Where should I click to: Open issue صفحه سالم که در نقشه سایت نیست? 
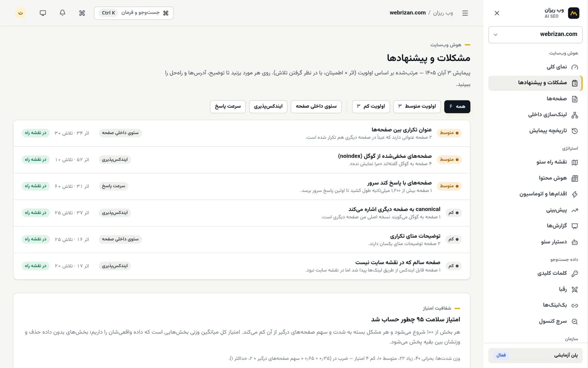tap(242, 266)
